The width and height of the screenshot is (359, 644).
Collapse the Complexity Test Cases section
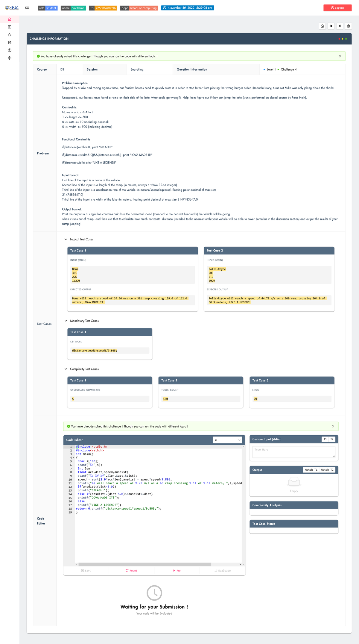point(66,369)
